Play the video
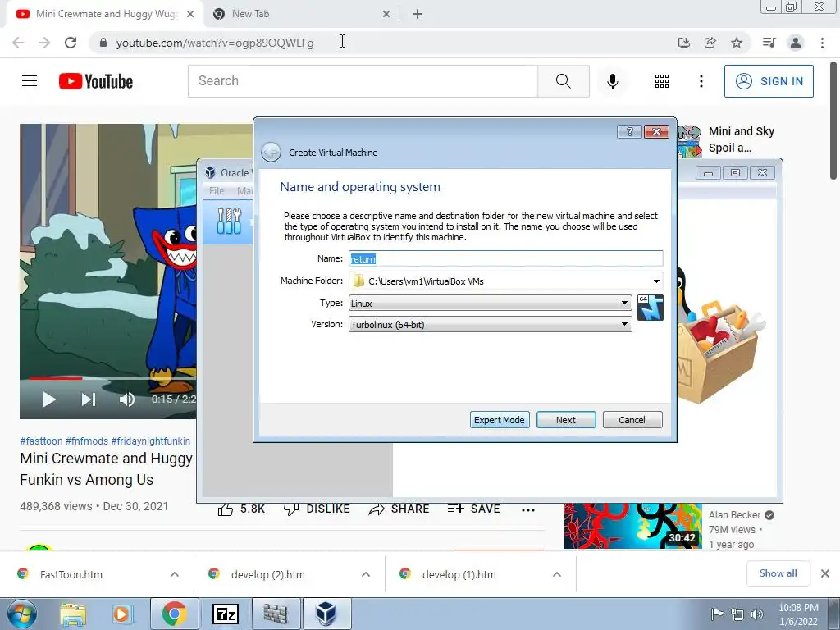This screenshot has width=840, height=630. [x=48, y=399]
